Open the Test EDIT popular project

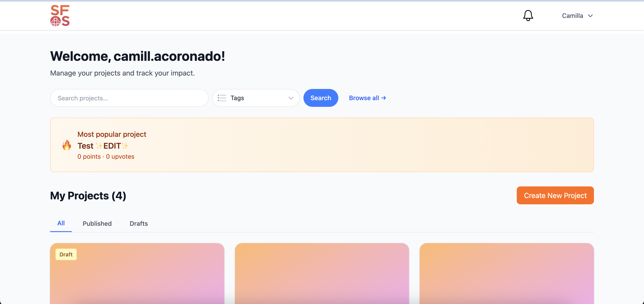[103, 146]
